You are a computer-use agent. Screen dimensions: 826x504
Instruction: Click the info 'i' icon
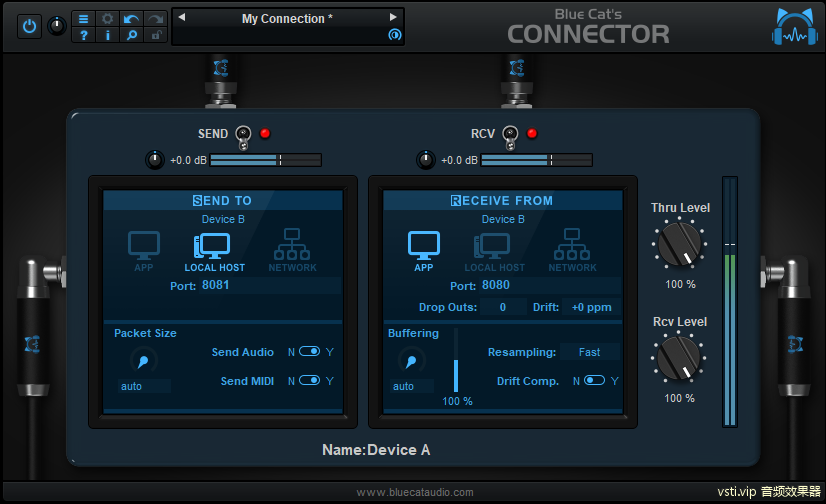(107, 35)
